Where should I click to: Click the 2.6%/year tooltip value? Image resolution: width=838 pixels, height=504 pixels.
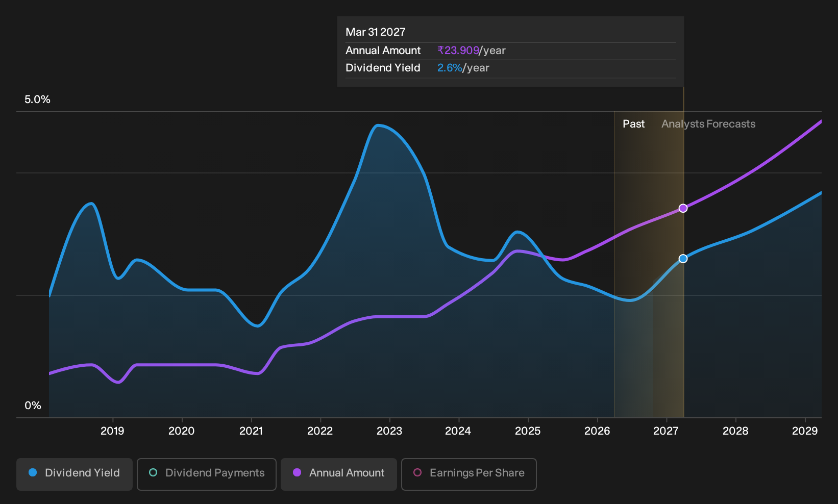[463, 68]
